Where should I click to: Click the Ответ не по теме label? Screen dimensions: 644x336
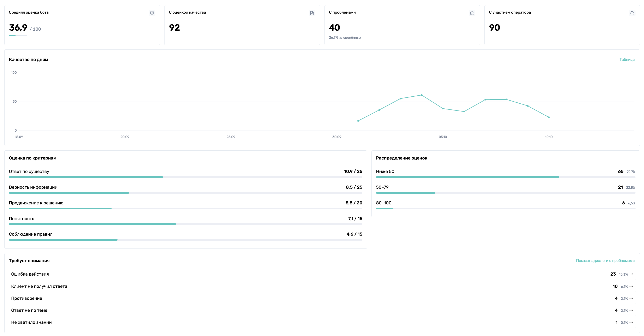pyautogui.click(x=29, y=310)
